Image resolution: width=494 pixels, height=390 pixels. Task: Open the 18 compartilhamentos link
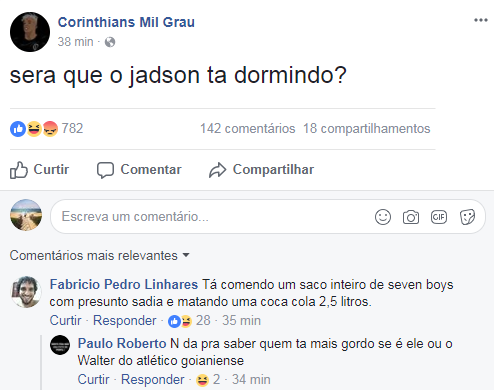[x=367, y=129]
